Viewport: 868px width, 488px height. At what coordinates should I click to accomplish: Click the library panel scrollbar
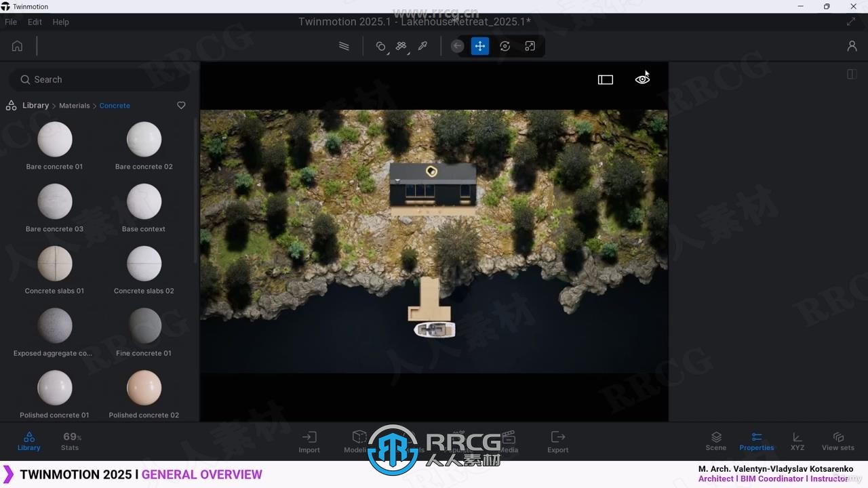point(196,191)
